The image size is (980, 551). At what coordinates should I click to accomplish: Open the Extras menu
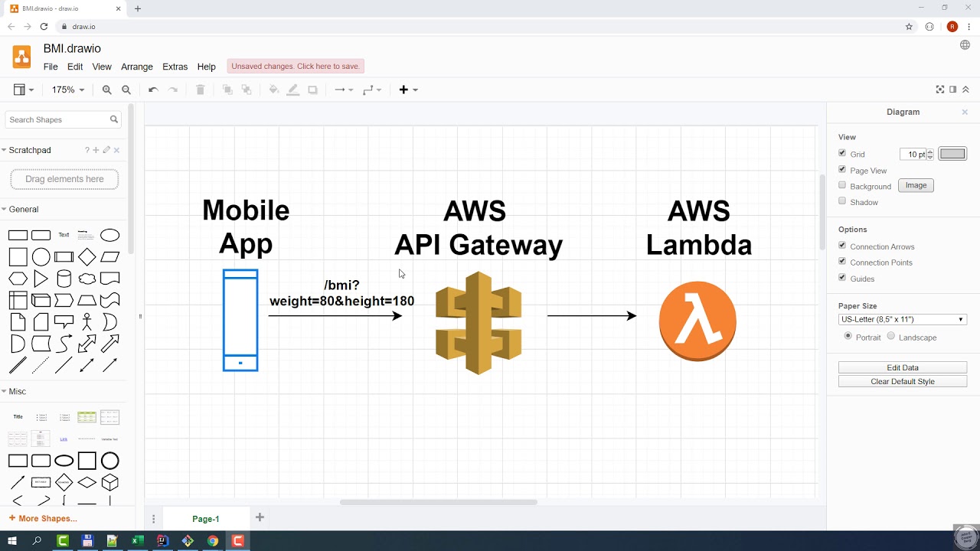pos(175,67)
